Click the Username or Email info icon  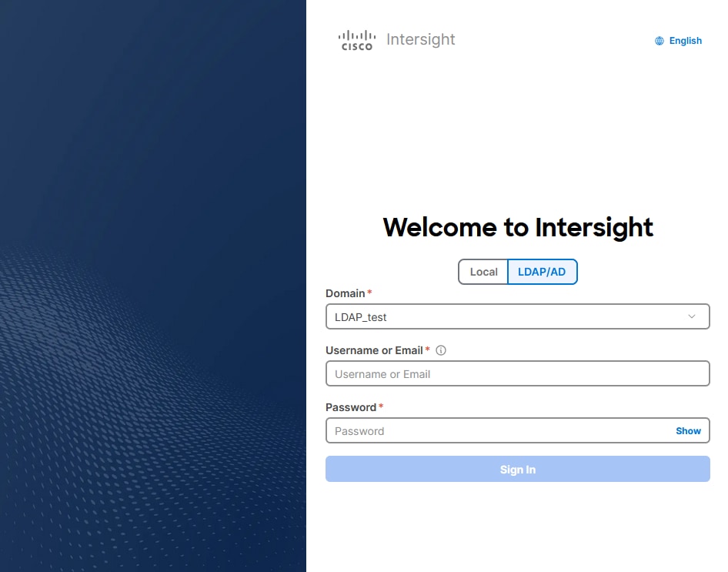tap(441, 350)
